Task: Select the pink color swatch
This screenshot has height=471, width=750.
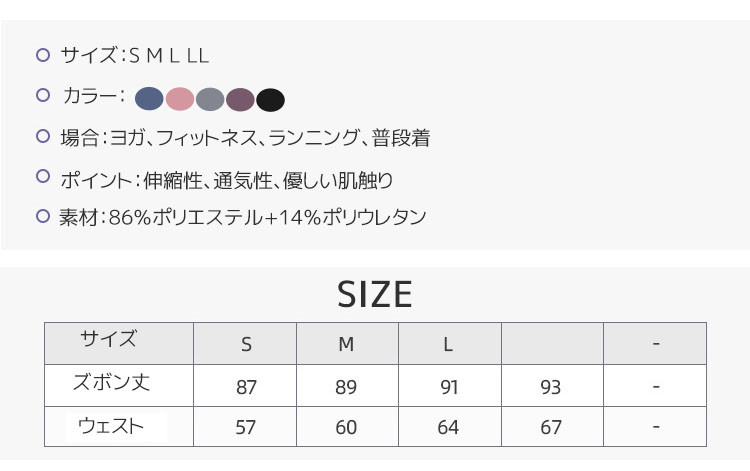Action: click(x=179, y=99)
